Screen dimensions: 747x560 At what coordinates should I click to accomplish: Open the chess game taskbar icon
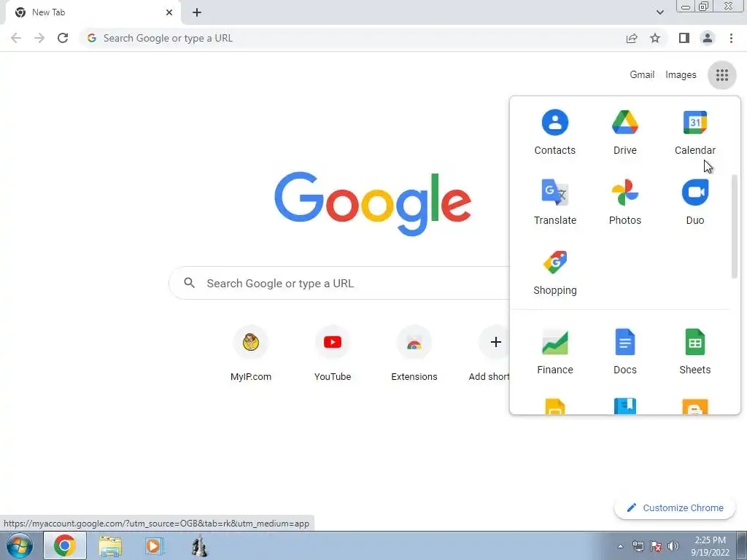199,545
